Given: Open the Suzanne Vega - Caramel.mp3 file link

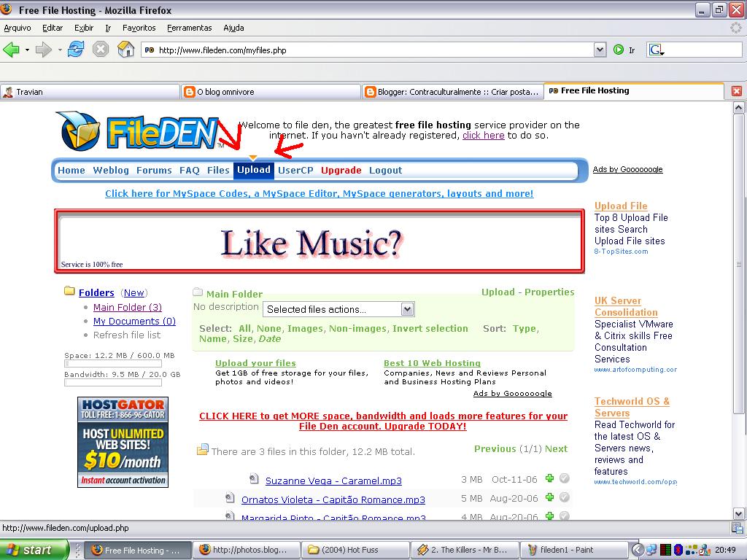Looking at the screenshot, I should tap(333, 481).
